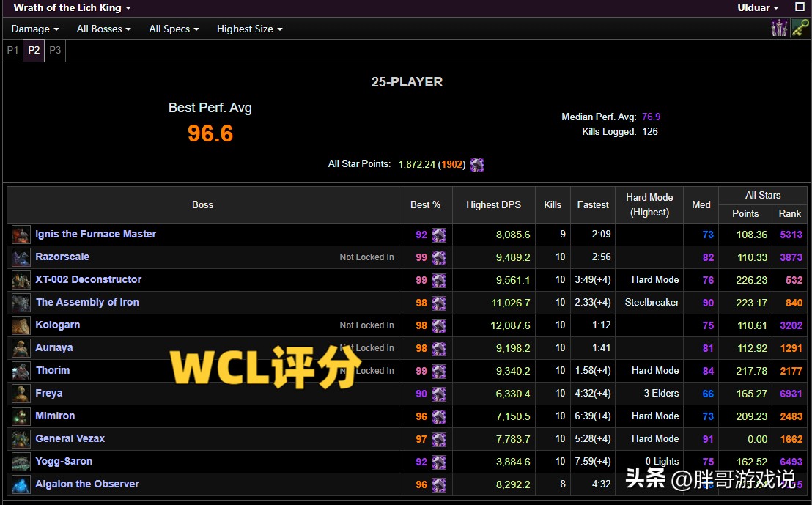
Task: Click the Freya boss portrait icon
Action: [x=20, y=393]
